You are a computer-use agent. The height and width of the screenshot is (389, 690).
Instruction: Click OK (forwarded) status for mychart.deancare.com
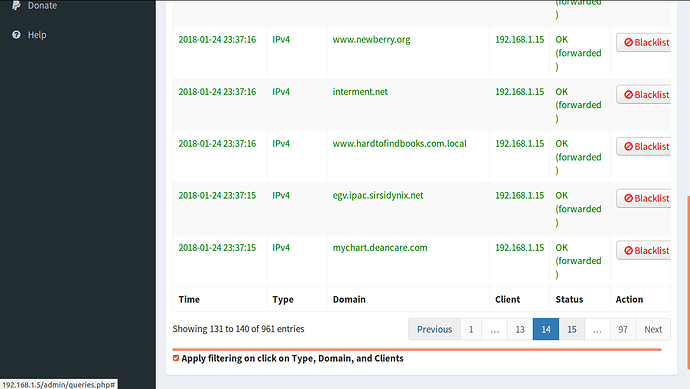(578, 261)
